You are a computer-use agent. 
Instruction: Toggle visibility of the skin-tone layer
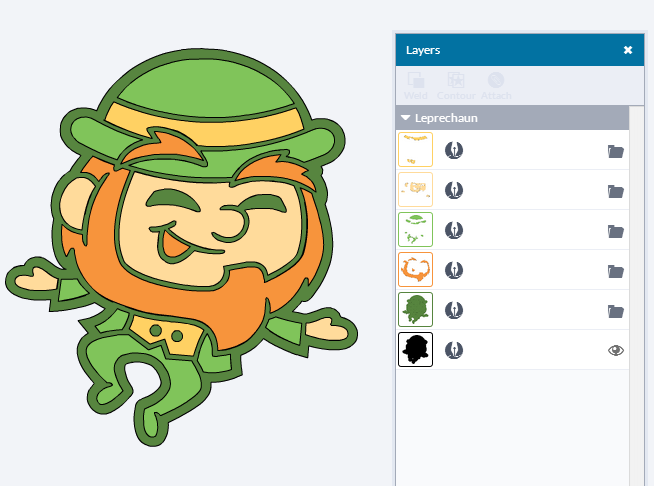pos(616,191)
